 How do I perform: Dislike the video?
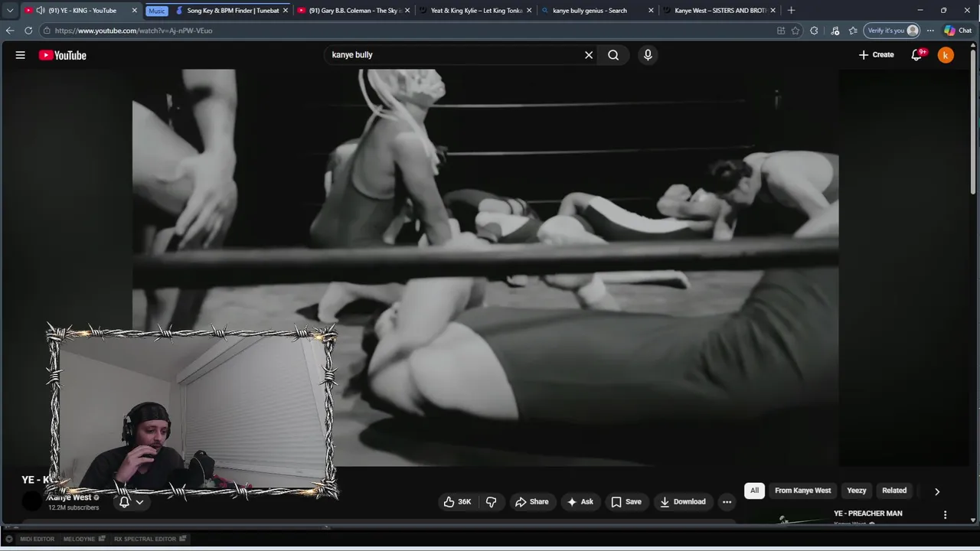492,502
